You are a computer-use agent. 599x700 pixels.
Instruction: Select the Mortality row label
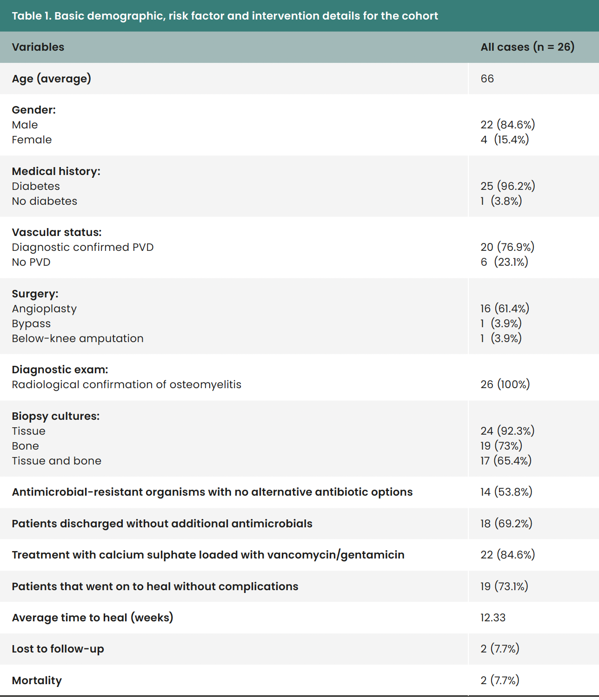[x=37, y=680]
